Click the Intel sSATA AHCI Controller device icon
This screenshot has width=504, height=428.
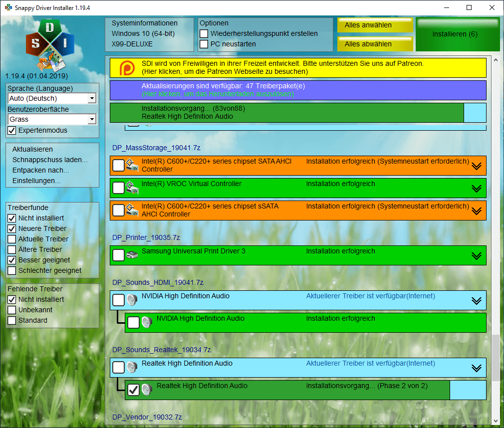tap(131, 210)
